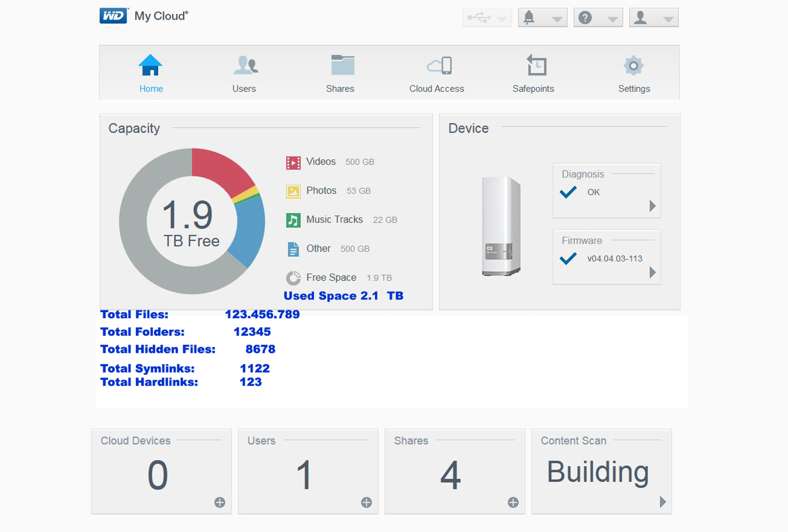This screenshot has height=532, width=788.
Task: Add a share with the plus icon
Action: [513, 503]
